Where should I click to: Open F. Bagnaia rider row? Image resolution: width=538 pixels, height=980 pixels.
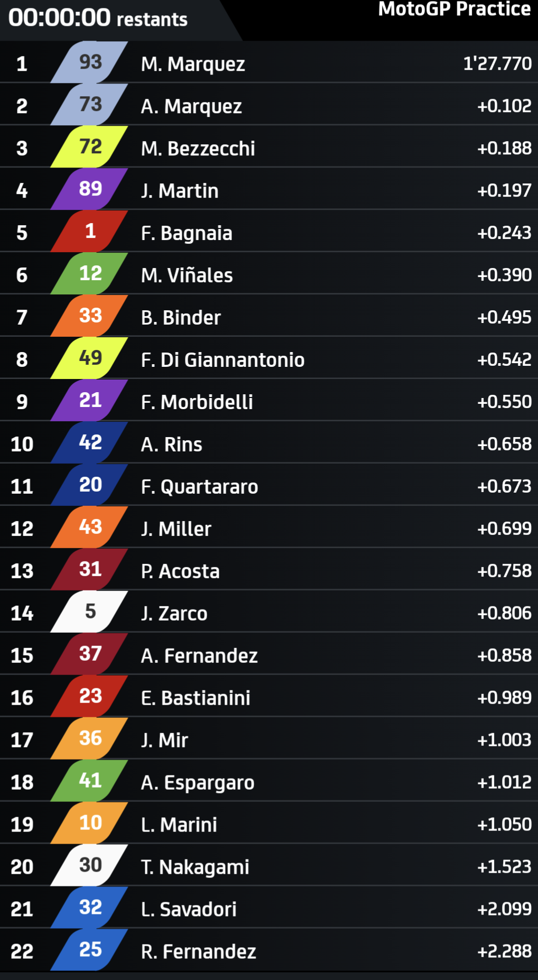pos(269,232)
